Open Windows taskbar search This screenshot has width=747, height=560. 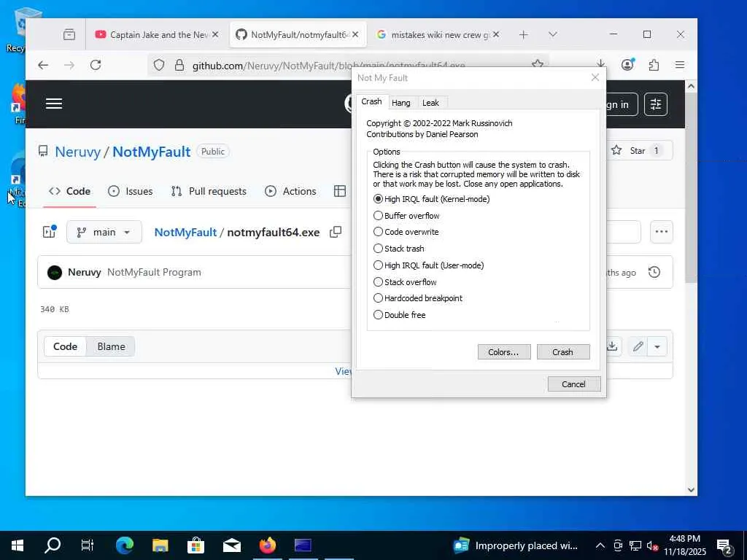coord(53,545)
